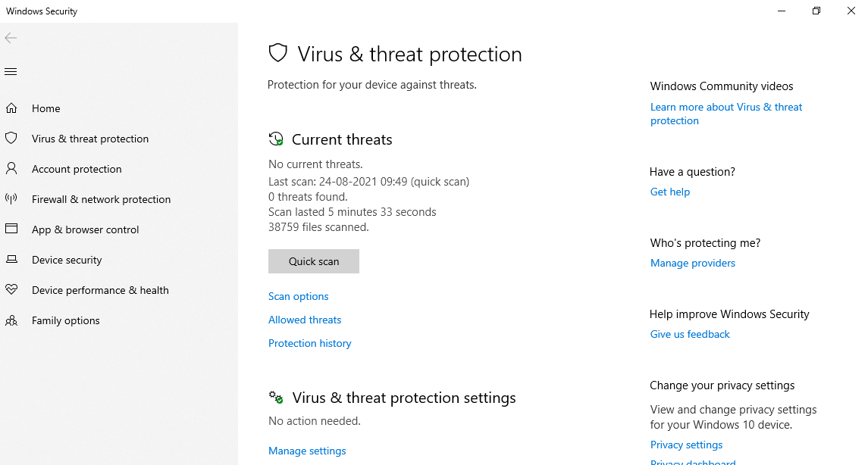Open Manage providers link
Viewport: 868px width, 465px height.
pyautogui.click(x=692, y=263)
